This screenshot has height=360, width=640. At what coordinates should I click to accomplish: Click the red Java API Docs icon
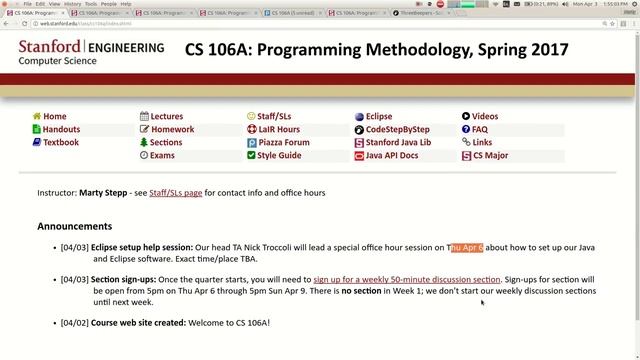pos(359,156)
